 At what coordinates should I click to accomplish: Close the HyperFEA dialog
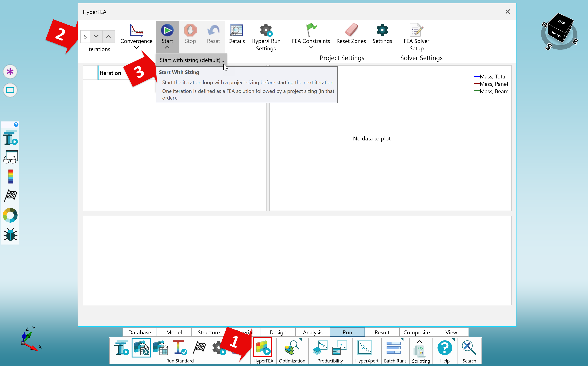(507, 12)
